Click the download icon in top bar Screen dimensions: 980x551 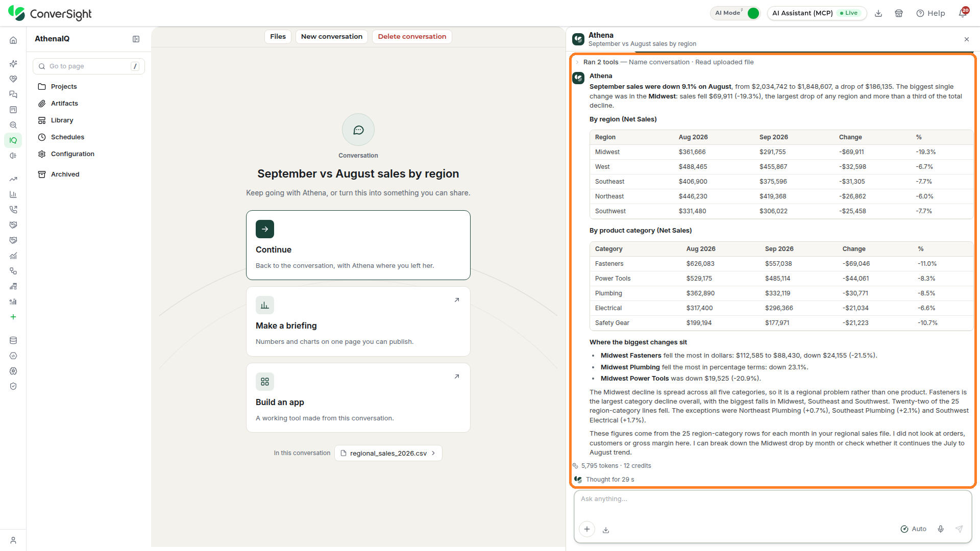coord(878,13)
